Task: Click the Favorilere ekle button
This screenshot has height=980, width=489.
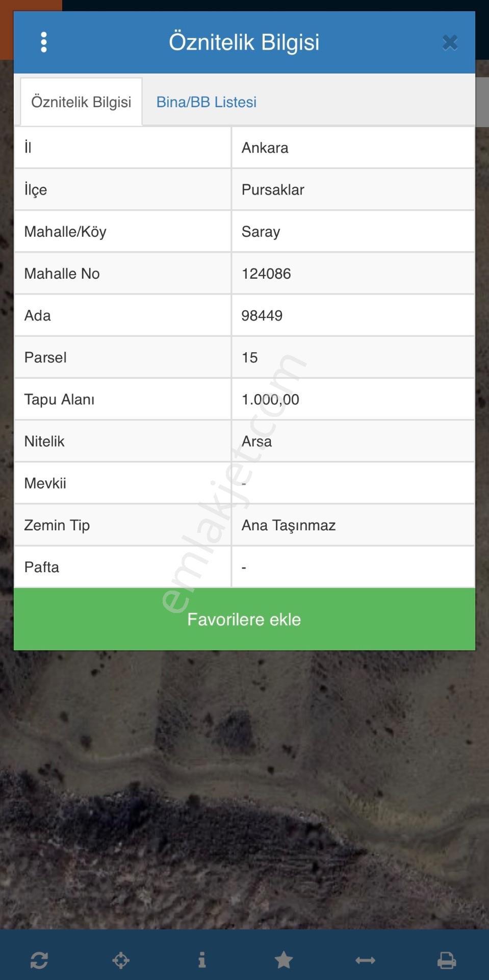Action: click(244, 619)
